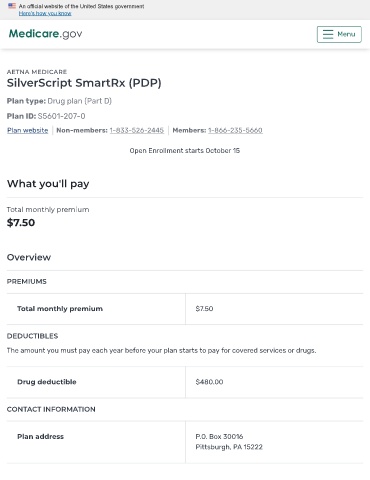Image resolution: width=370 pixels, height=480 pixels.
Task: Open the Medicare.gov home logo
Action: 45,34
